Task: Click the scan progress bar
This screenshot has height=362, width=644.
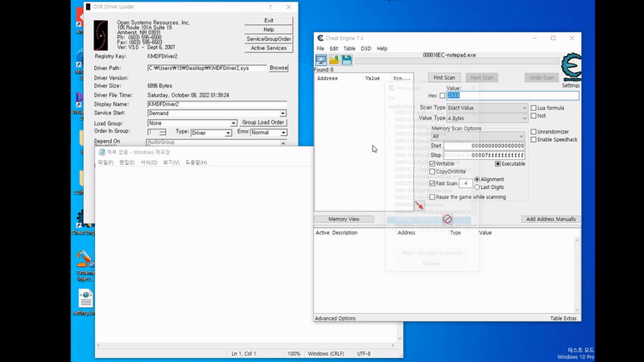Action: (456, 62)
